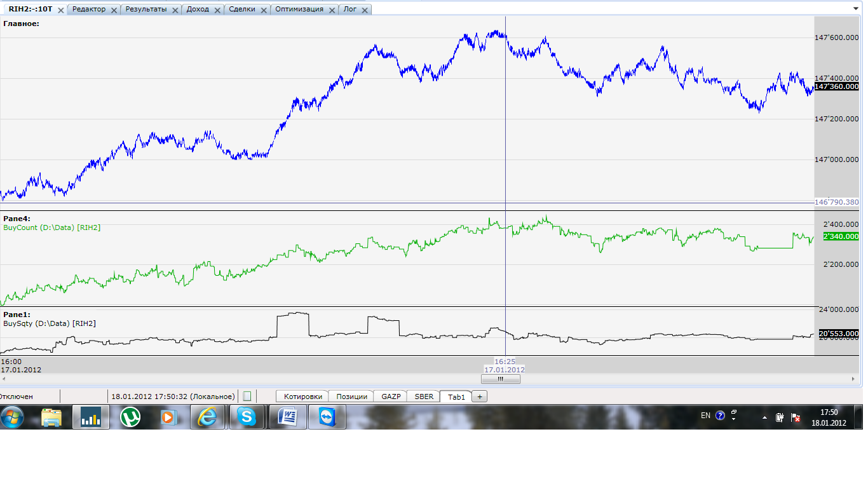Open Microsoft Word from the taskbar

coord(288,417)
